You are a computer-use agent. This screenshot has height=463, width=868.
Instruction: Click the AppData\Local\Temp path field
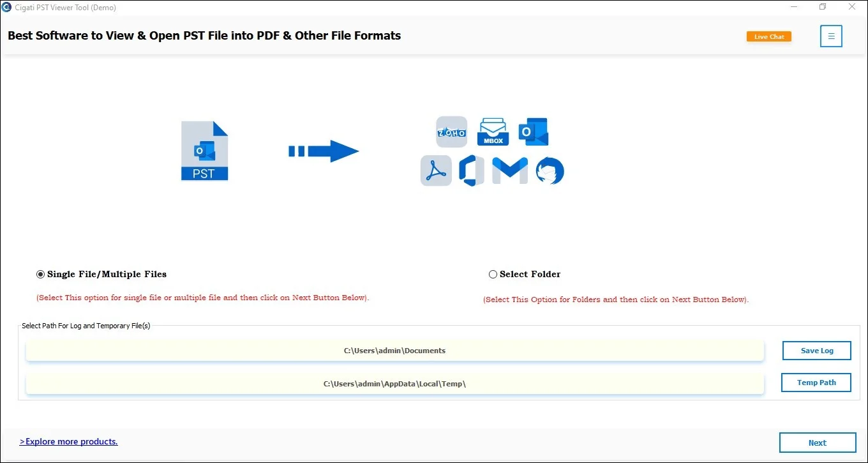click(x=394, y=384)
